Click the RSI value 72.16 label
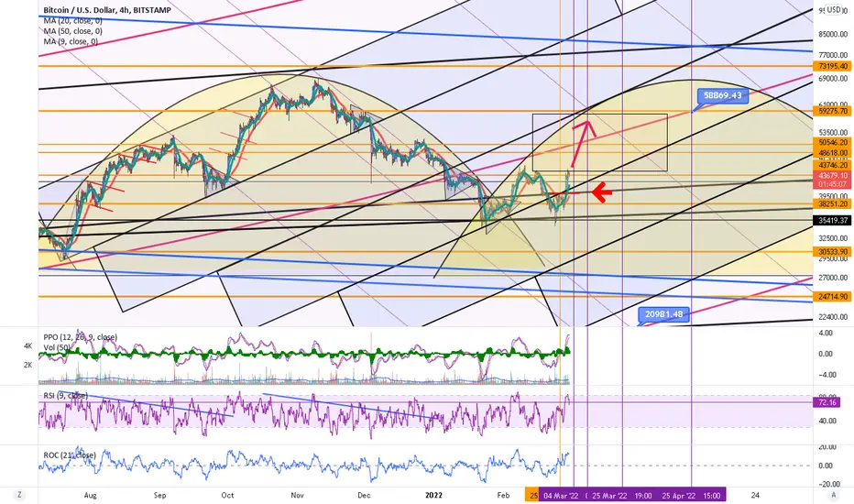The image size is (854, 504). [827, 402]
